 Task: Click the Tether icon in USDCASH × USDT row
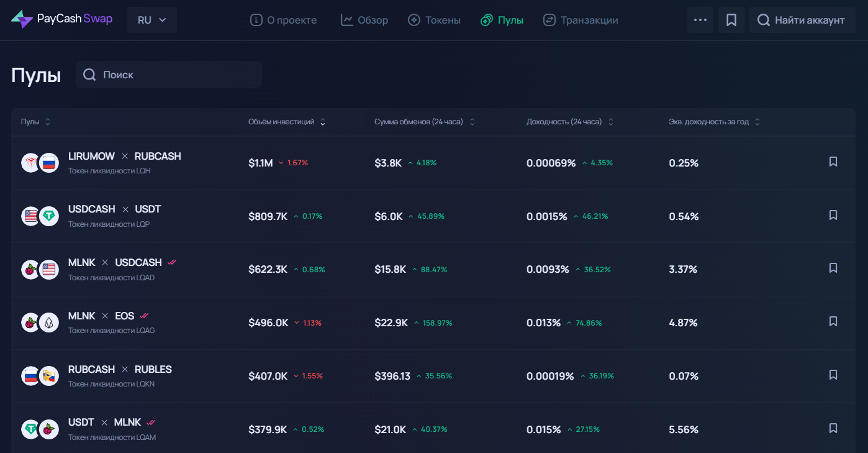click(x=49, y=216)
